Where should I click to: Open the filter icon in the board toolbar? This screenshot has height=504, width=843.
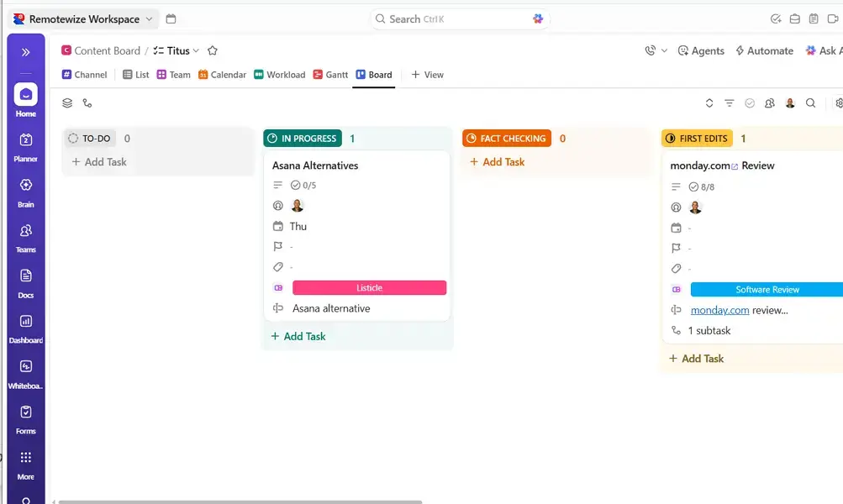coord(729,102)
